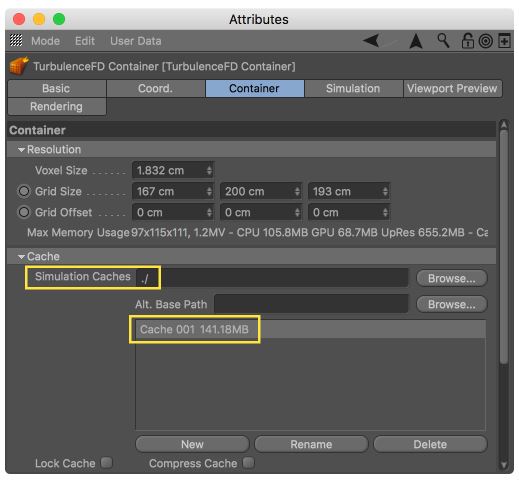Switch to the Coord. tab
Image resolution: width=519 pixels, height=480 pixels.
156,88
